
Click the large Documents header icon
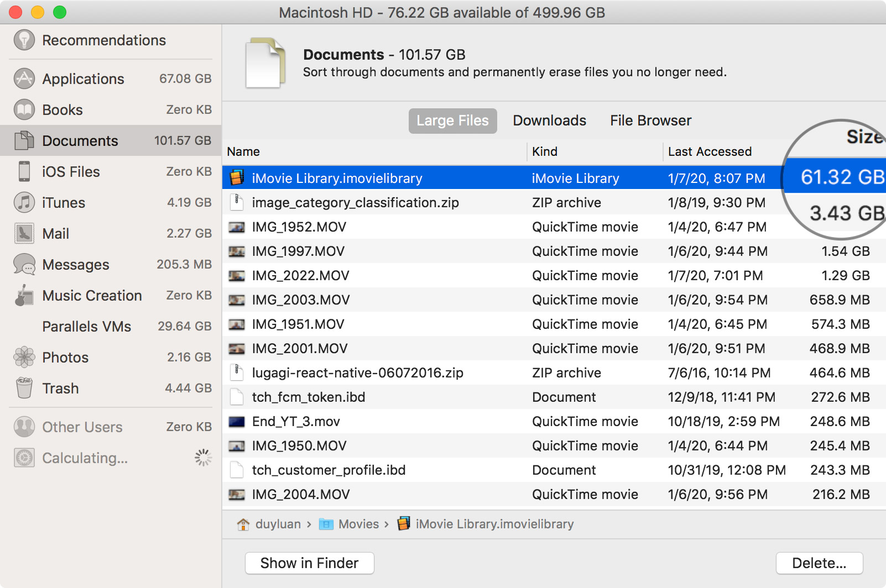coord(265,62)
